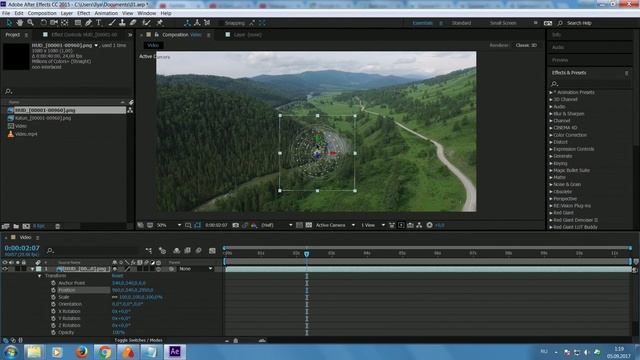This screenshot has width=640, height=360.
Task: Toggle transparency grid in viewer
Action: 309,225
